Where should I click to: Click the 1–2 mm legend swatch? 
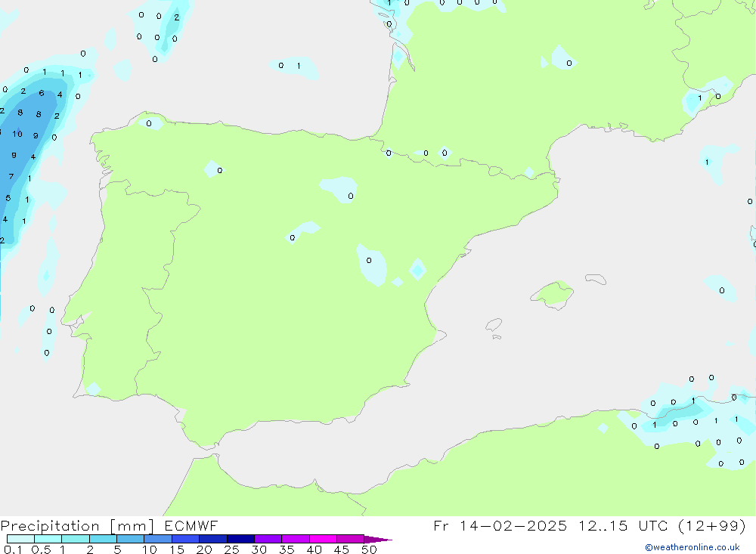point(75,539)
